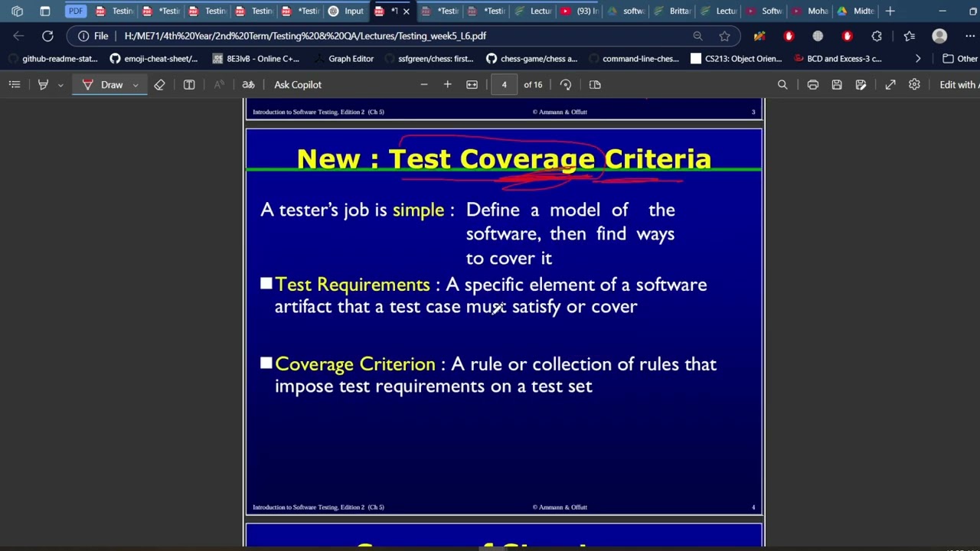Open the browser Settings and more menu
Viewport: 980px width, 551px height.
click(969, 36)
